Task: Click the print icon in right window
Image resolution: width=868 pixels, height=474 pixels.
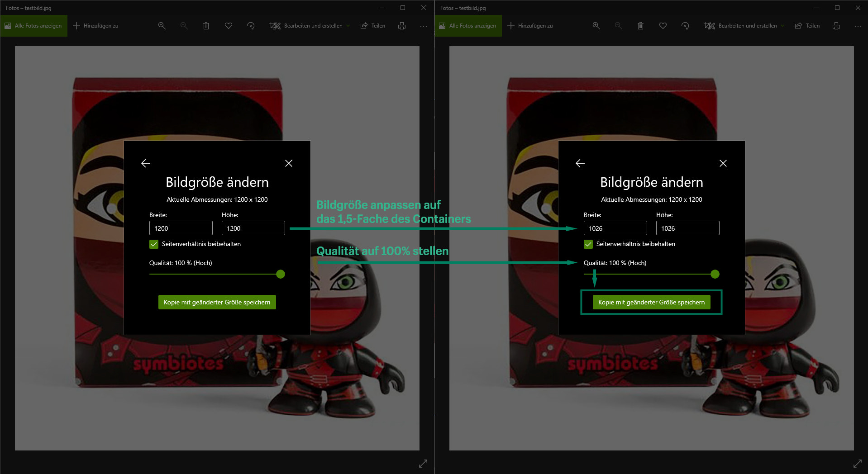Action: pos(836,26)
